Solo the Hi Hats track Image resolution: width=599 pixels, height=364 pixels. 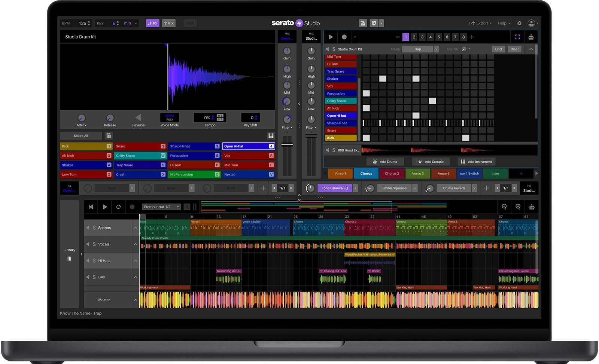tap(94, 261)
